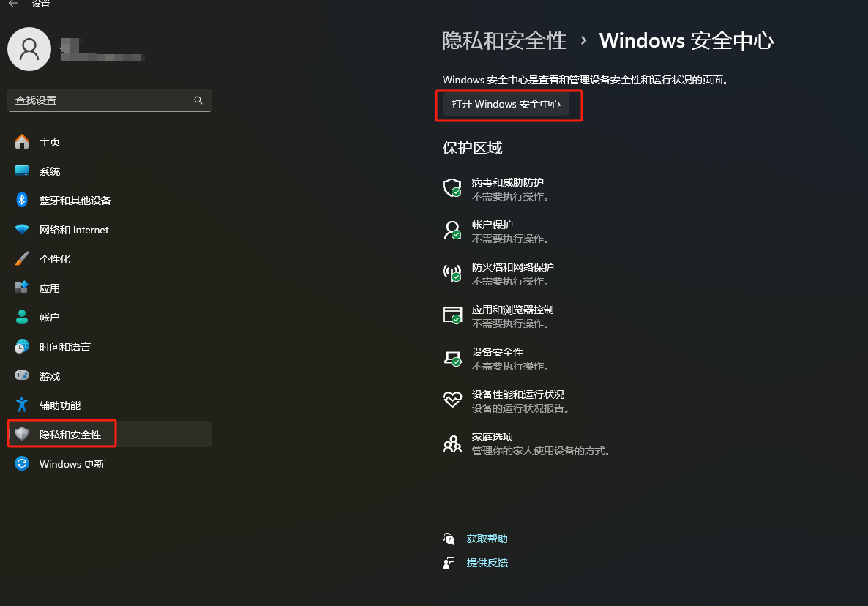Click the back arrow icon at top

[x=13, y=4]
